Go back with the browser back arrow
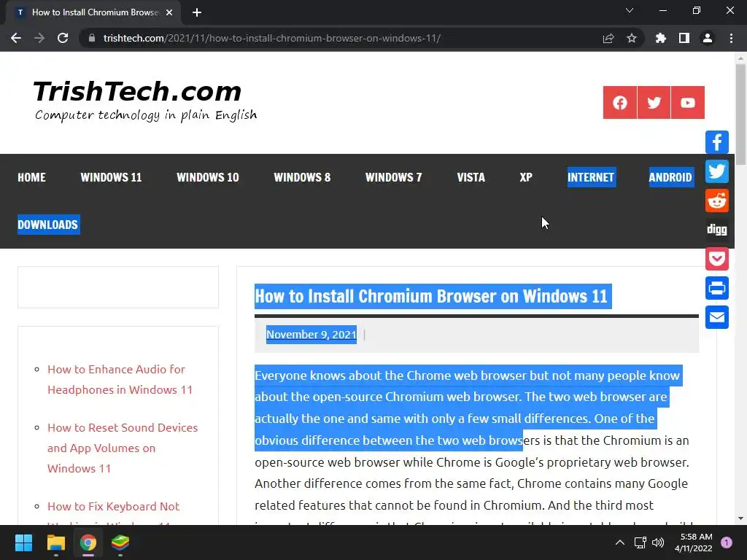 click(x=16, y=38)
